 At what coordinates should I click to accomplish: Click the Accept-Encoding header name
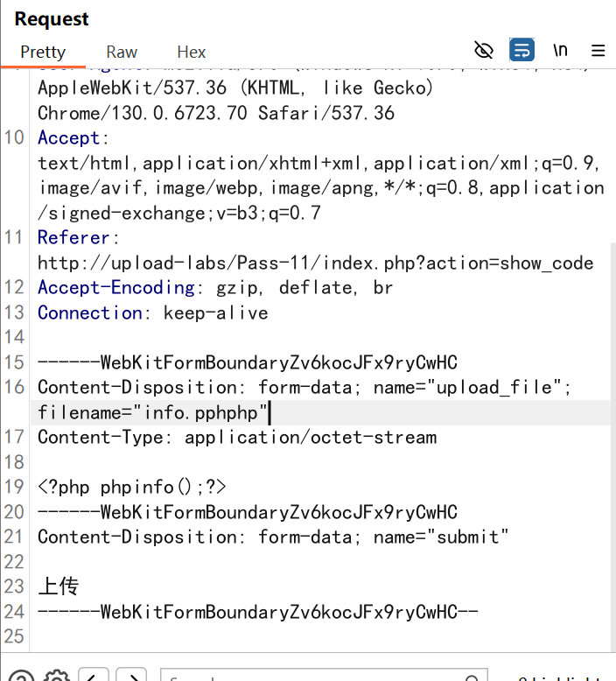115,288
